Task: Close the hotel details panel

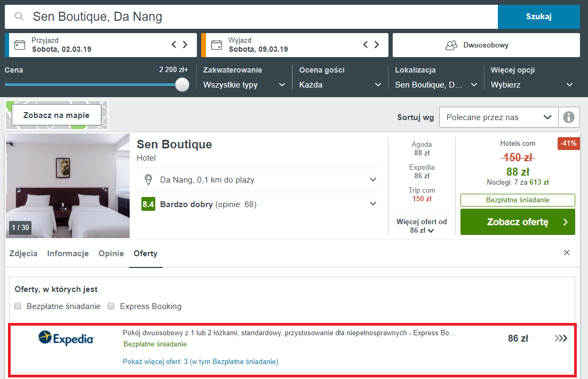Action: click(567, 252)
